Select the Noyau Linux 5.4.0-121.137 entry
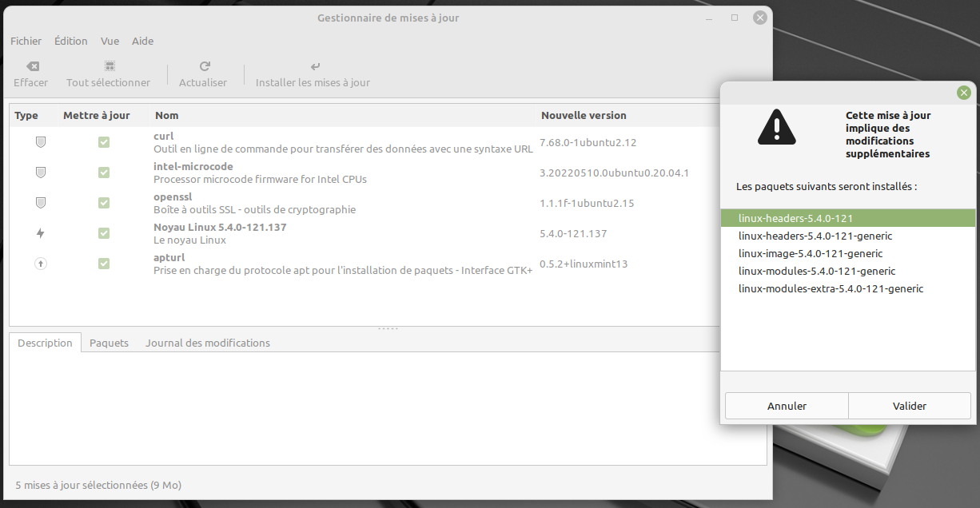 pyautogui.click(x=220, y=227)
